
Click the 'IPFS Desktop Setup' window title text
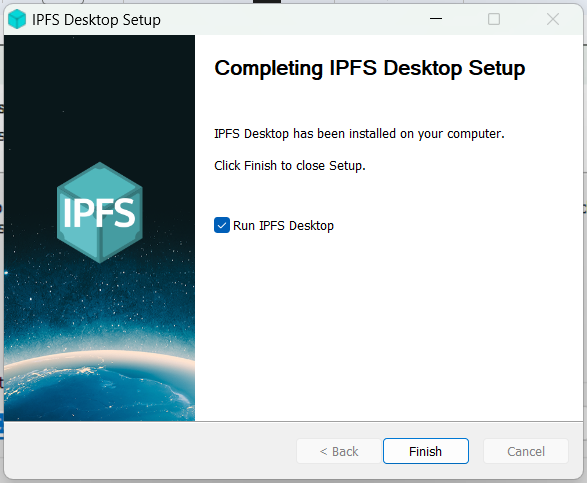click(96, 20)
